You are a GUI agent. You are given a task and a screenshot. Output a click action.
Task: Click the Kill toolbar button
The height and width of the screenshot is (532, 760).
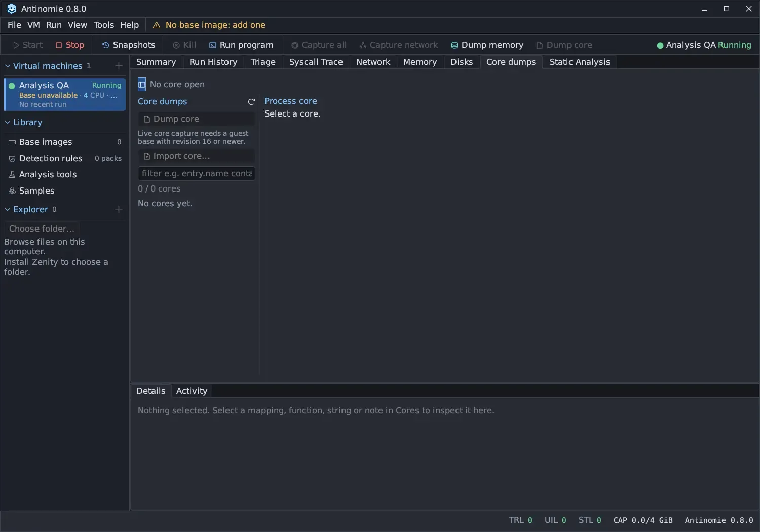184,45
